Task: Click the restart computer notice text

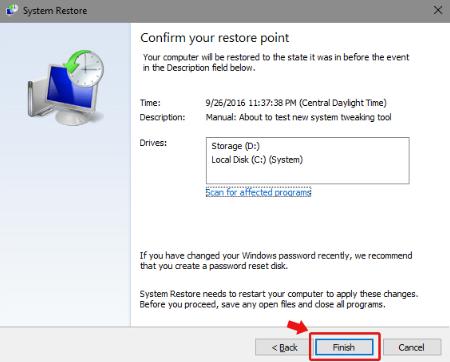Action: point(279,299)
